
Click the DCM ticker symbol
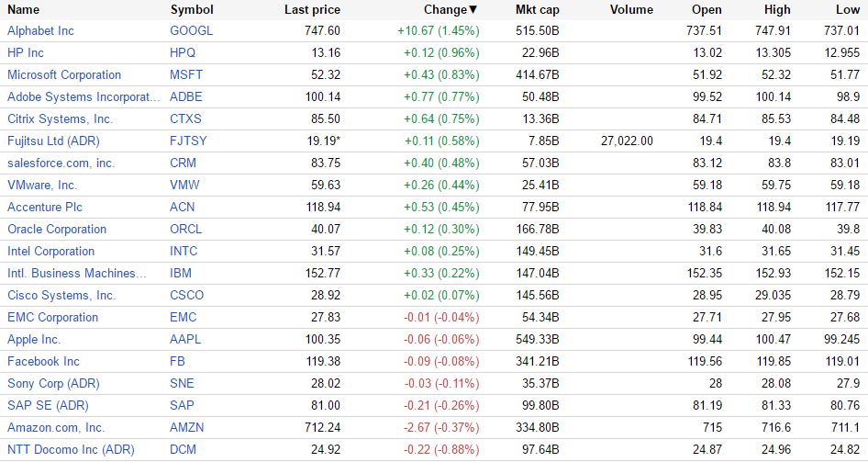184,449
